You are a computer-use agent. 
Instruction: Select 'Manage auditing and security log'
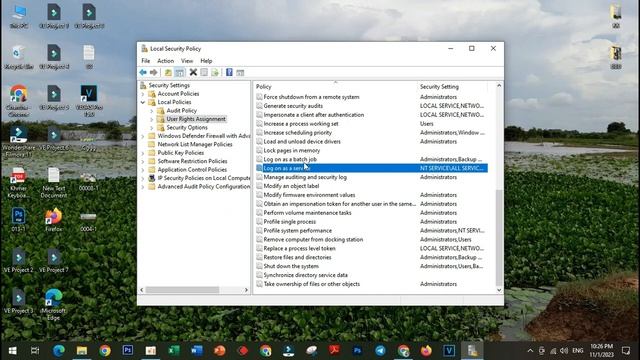coord(371,178)
